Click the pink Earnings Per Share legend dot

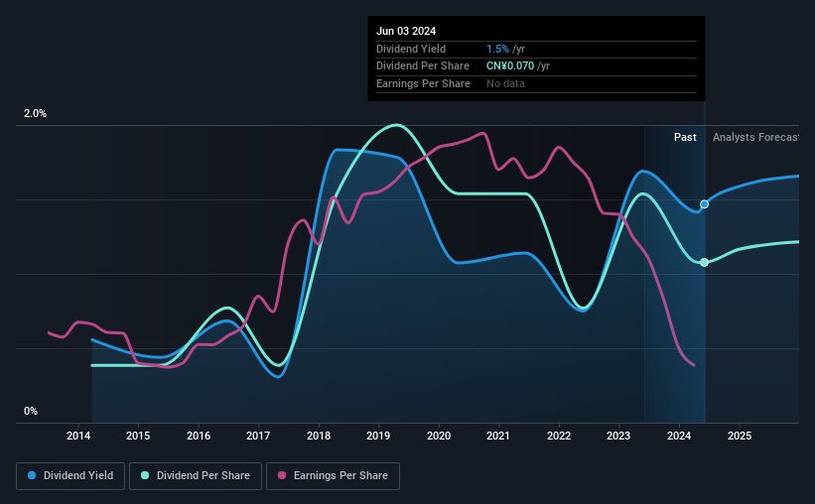[x=282, y=475]
